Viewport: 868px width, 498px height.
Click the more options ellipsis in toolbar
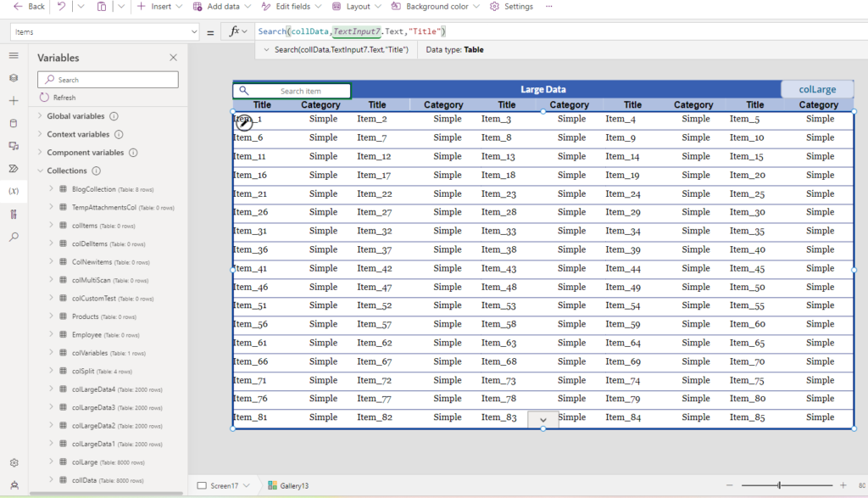click(548, 7)
